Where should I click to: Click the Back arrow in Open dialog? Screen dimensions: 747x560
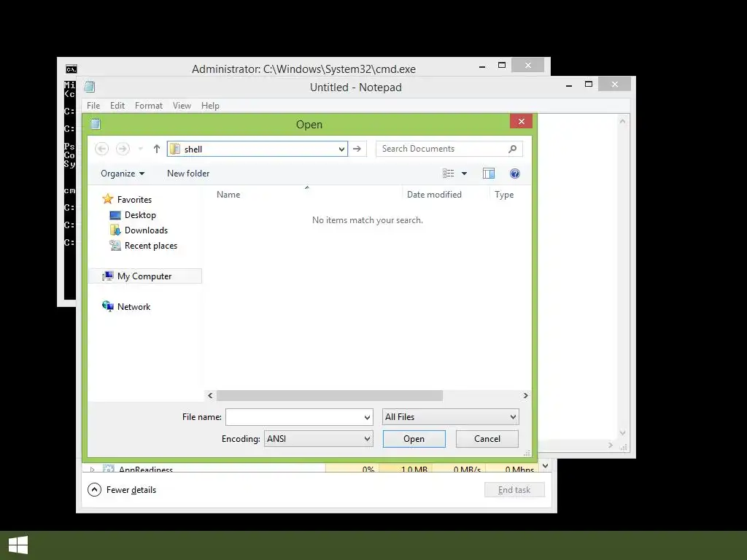[101, 149]
